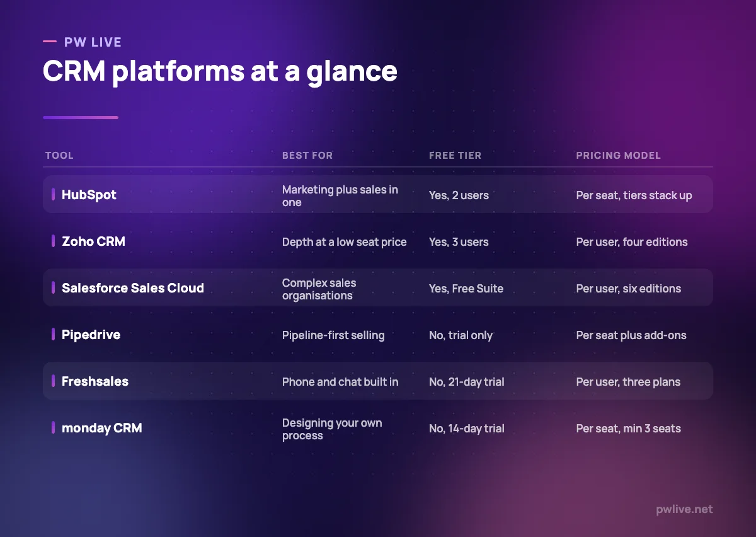Select the 'Pipedrive' tool name
This screenshot has width=756, height=537.
(91, 335)
